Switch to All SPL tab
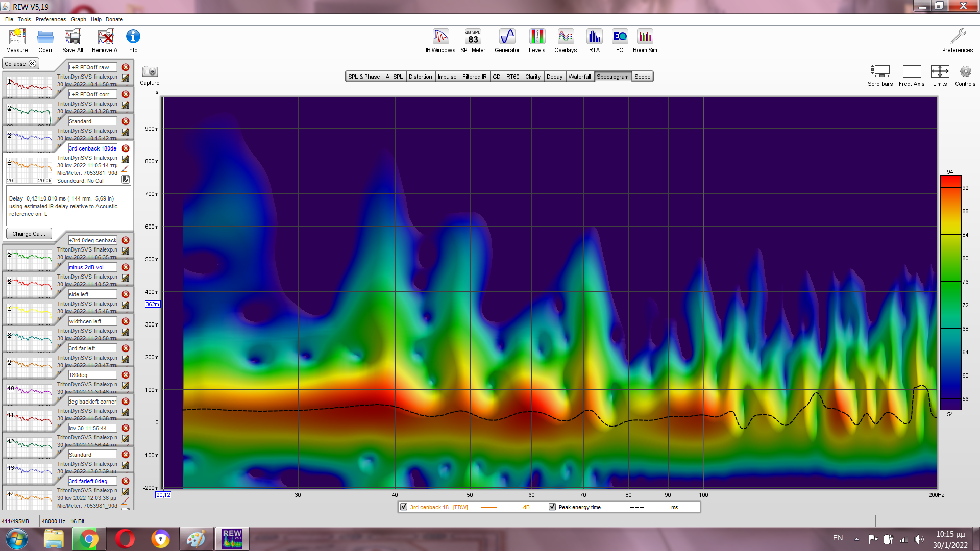Screen dimensions: 980x551 [x=394, y=77]
